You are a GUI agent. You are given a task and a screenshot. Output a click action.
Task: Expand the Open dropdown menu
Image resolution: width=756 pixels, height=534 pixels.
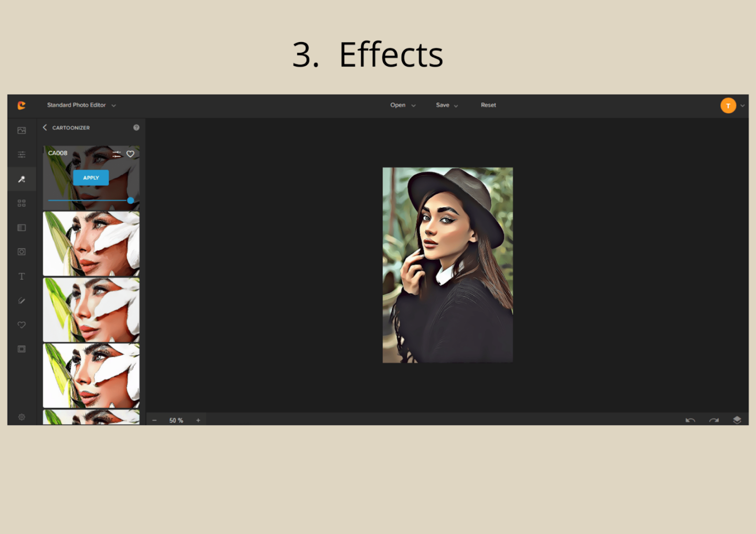(403, 105)
